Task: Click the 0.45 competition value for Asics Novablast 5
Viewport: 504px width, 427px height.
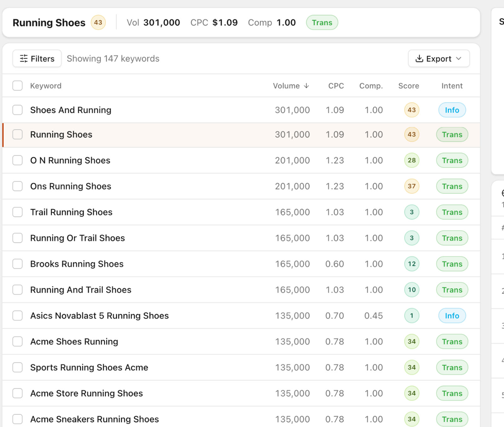Action: point(374,316)
